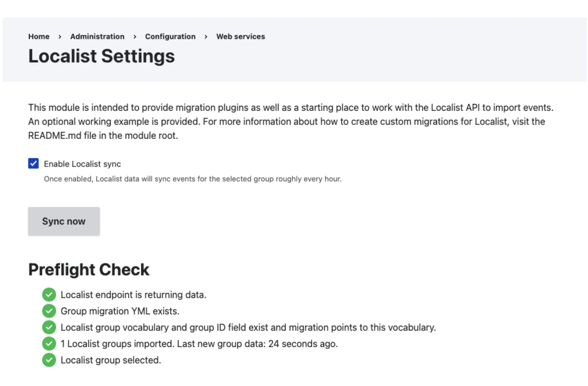
Task: Navigate to Administration via breadcrumb
Action: [x=97, y=36]
